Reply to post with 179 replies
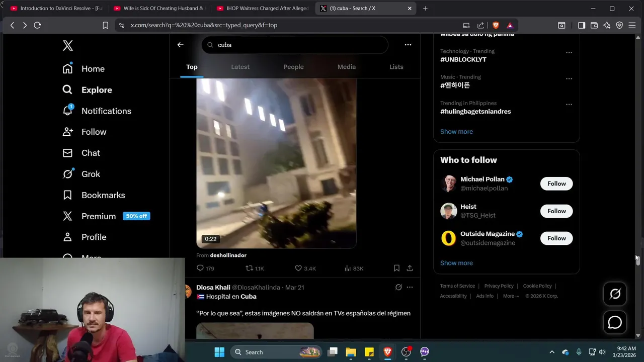644x362 pixels. (x=205, y=268)
